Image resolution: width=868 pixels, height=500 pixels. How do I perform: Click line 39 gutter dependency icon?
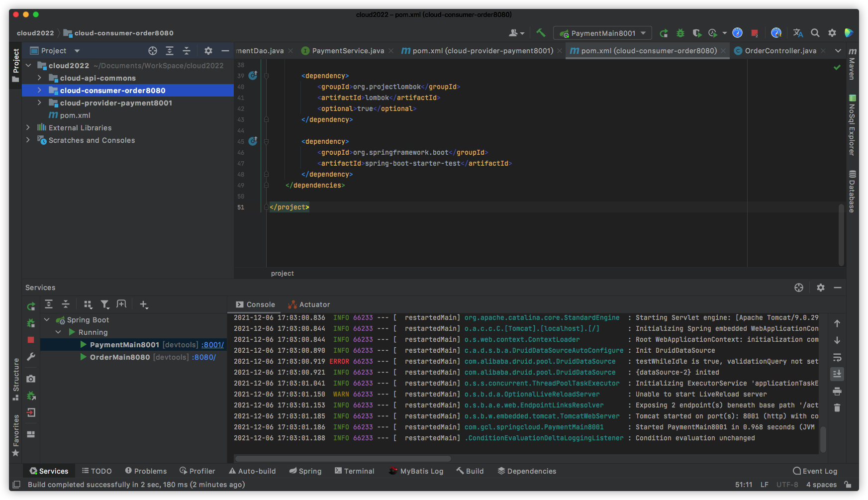pyautogui.click(x=253, y=76)
